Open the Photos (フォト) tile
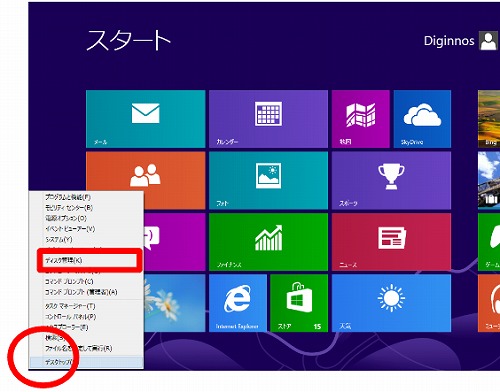Screen dimensions: 500x392 [268, 180]
